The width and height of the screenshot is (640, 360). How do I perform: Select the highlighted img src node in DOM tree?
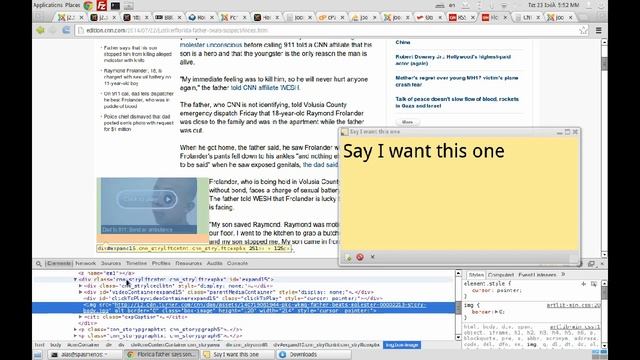click(x=244, y=308)
